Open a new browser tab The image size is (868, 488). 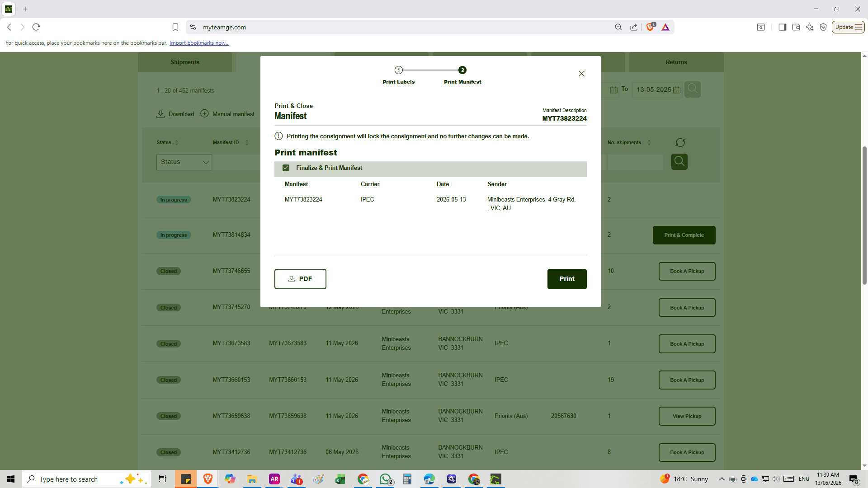(25, 9)
